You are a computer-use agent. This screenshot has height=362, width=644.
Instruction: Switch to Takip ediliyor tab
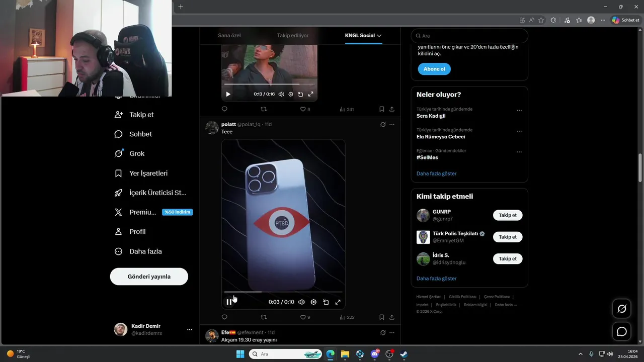(x=293, y=36)
